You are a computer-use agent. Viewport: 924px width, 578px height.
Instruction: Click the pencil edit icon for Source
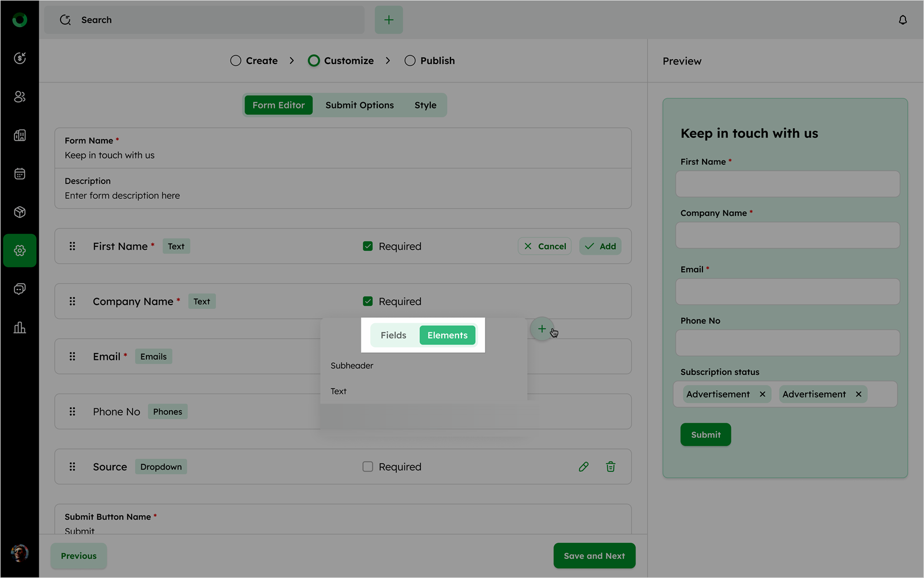[x=584, y=467]
